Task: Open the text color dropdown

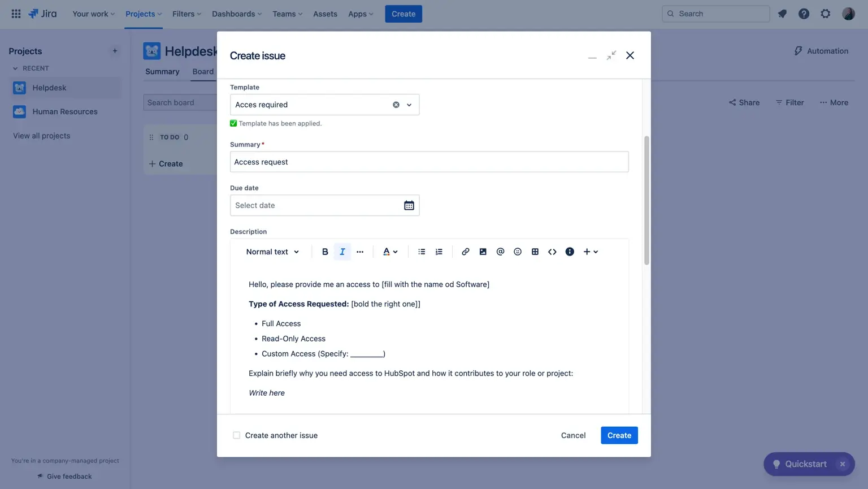Action: pos(390,252)
